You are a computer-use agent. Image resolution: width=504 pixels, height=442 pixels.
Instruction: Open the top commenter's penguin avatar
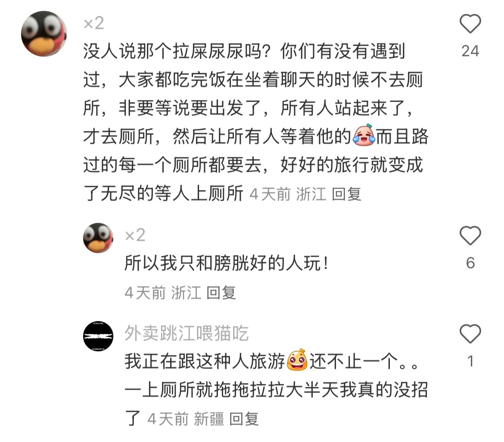coord(44,34)
